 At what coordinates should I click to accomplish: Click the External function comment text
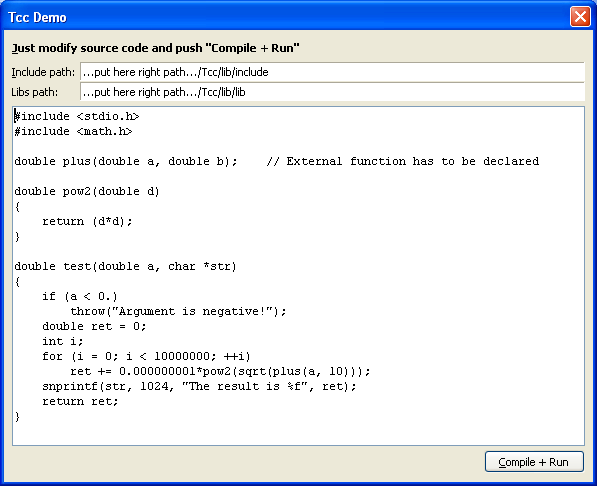point(403,161)
